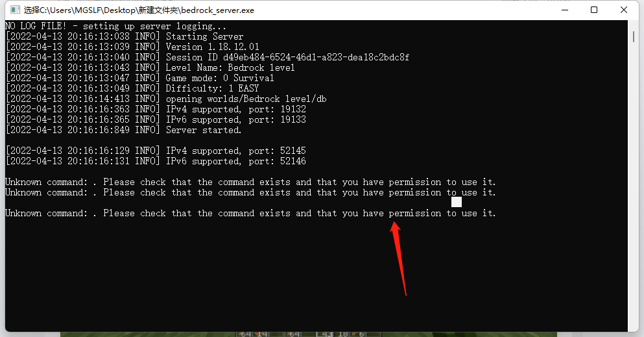This screenshot has height=337, width=644.
Task: Click the Session ID value text
Action: tap(316, 57)
